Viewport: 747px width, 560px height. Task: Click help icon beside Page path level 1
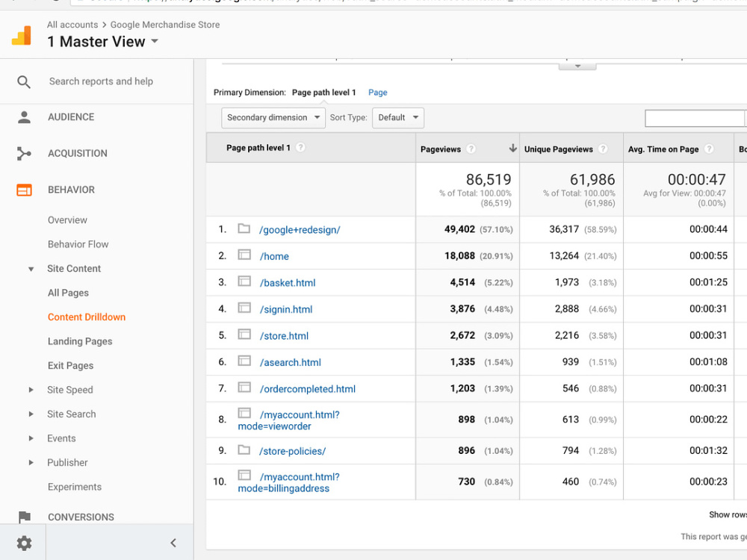click(x=300, y=148)
